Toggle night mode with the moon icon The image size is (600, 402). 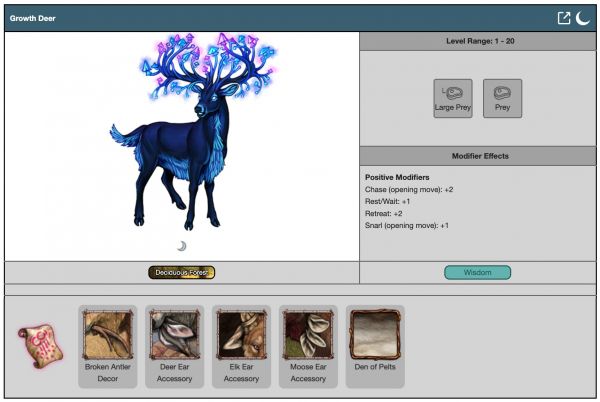click(583, 18)
